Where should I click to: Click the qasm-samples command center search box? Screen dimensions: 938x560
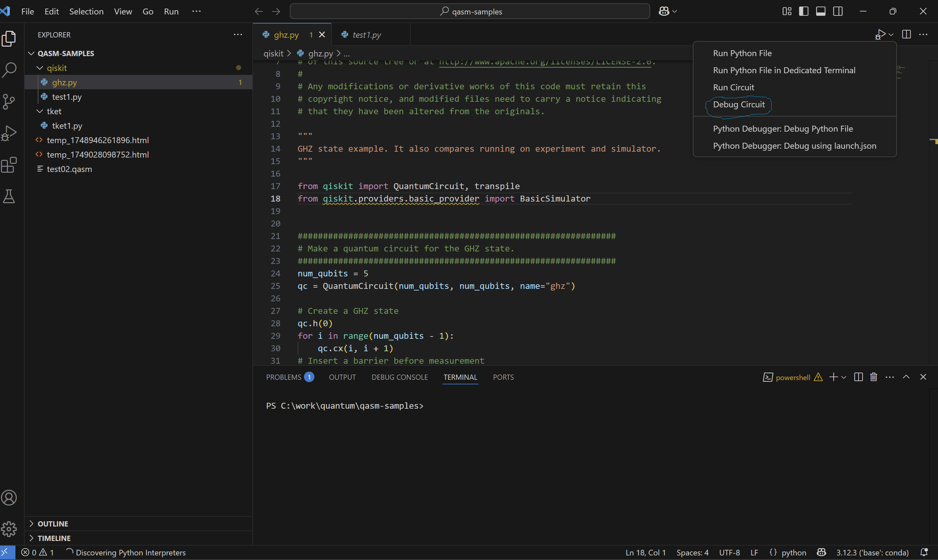click(469, 11)
